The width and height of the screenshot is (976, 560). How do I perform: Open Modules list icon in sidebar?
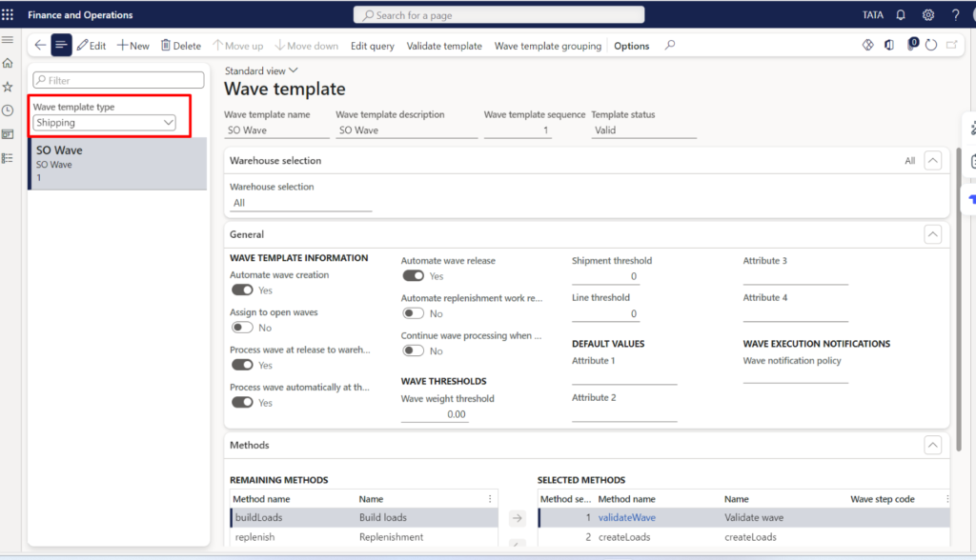pyautogui.click(x=8, y=158)
